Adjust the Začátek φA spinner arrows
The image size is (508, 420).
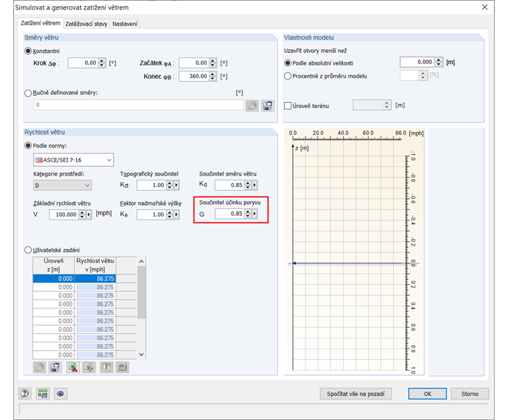[213, 63]
